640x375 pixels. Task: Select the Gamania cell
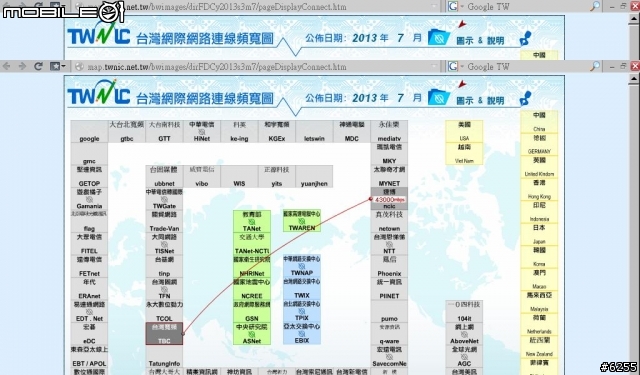click(89, 199)
